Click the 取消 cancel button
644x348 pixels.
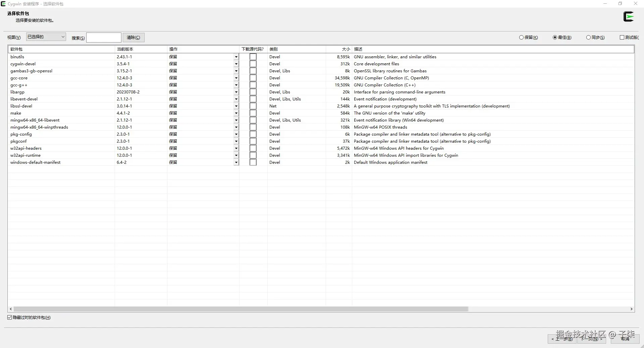click(625, 339)
